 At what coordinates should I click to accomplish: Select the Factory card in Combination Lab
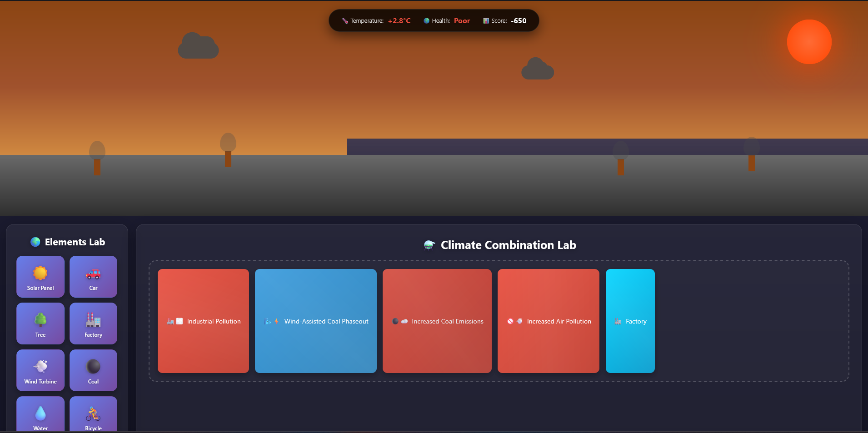[x=630, y=321]
